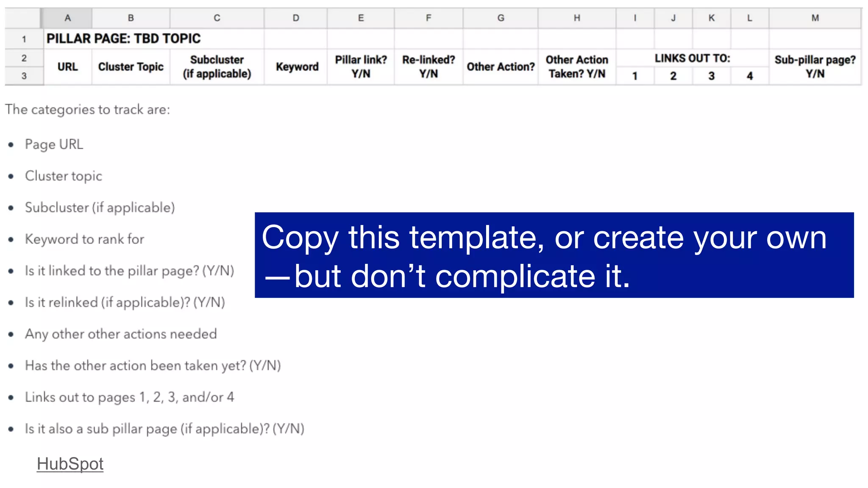Click the 'Subcluster (if applicable)' bullet

coord(100,208)
